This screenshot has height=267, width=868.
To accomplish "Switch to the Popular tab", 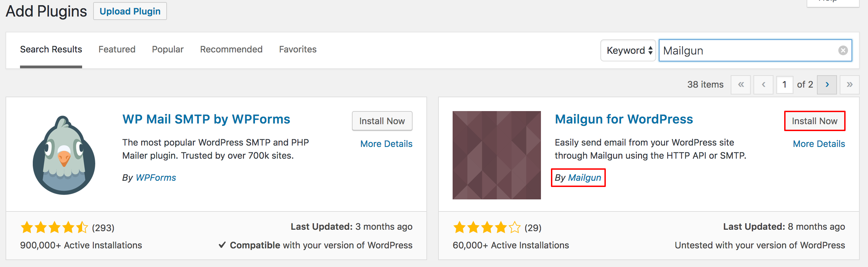I will [168, 49].
